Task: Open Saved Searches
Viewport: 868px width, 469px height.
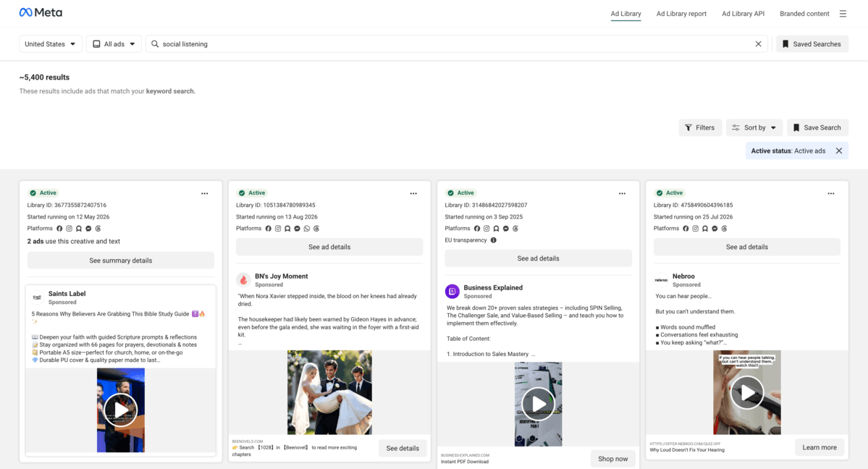Action: pyautogui.click(x=812, y=43)
